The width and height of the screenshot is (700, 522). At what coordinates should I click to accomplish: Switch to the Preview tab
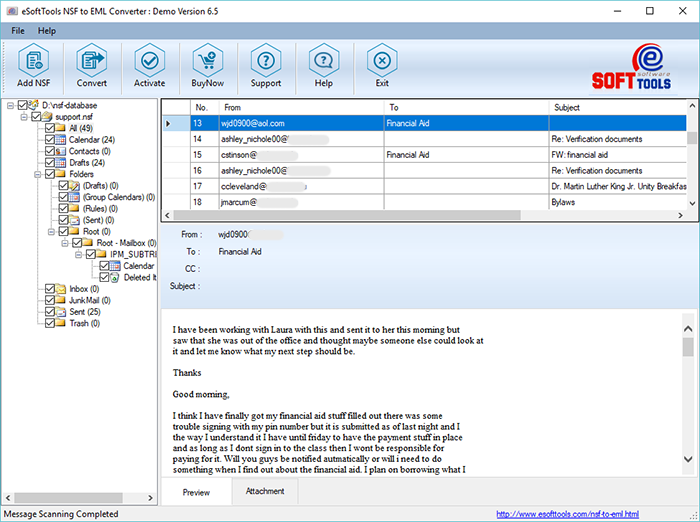(196, 492)
